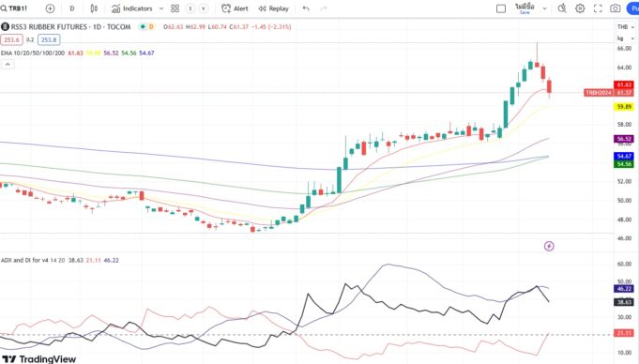Click the purple lightning event marker
The height and width of the screenshot is (364, 639).
click(x=549, y=246)
